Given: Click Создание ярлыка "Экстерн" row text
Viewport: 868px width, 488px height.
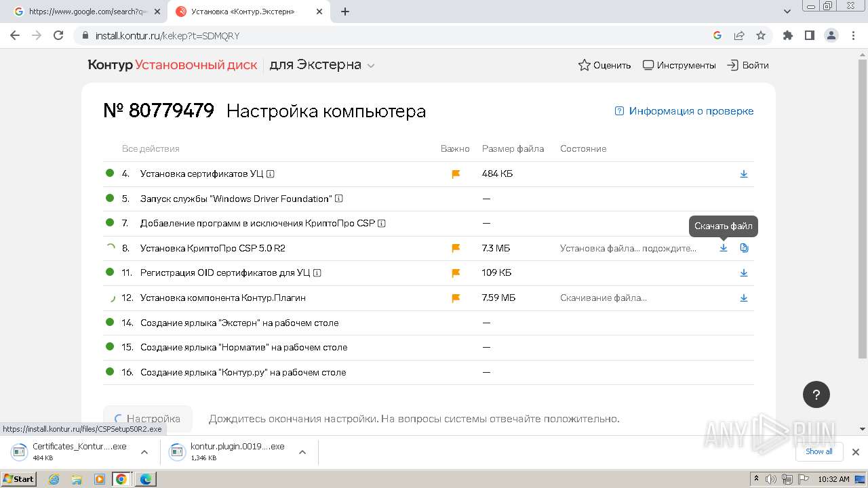Looking at the screenshot, I should pyautogui.click(x=239, y=323).
